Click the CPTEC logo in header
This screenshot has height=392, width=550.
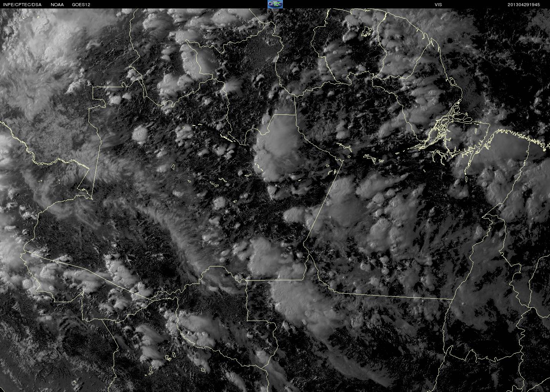pyautogui.click(x=275, y=4)
